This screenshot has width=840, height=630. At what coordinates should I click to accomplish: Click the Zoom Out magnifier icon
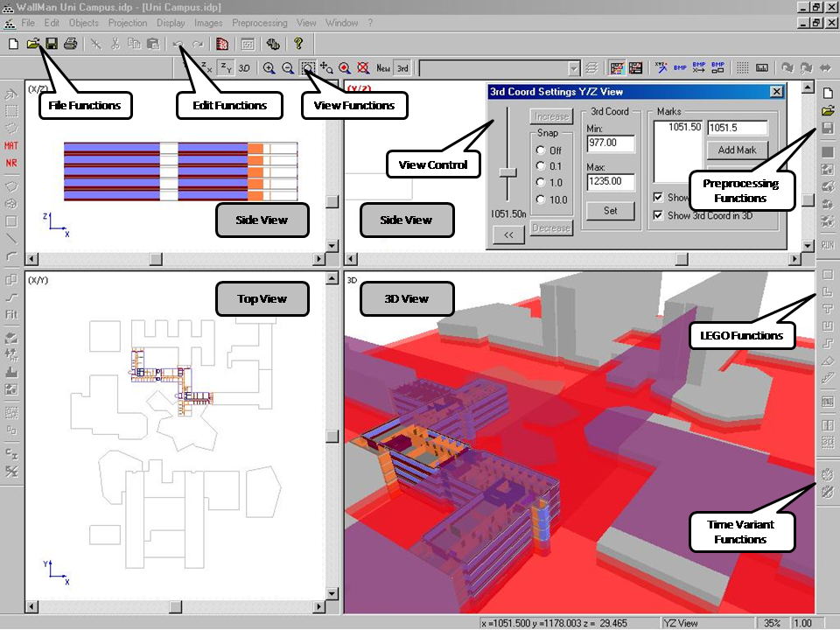[288, 67]
